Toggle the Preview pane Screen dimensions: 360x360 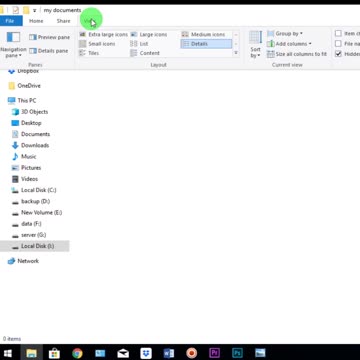tap(49, 37)
